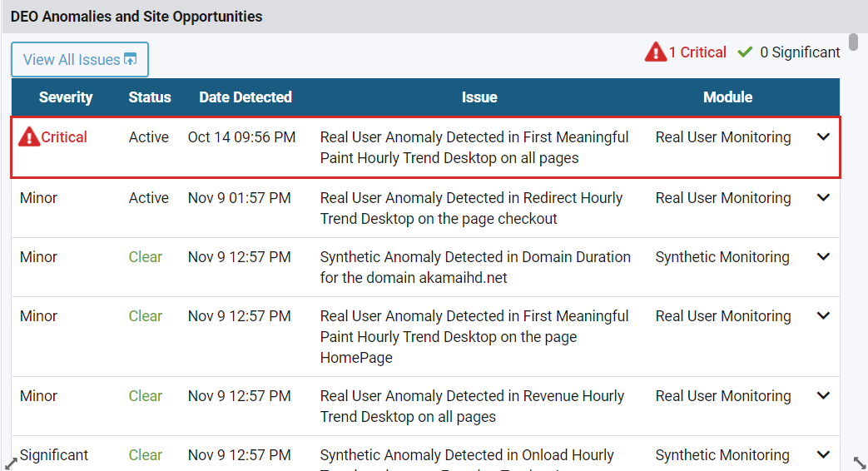Expand the Onload Hourly Synthetic row
Screen dimensions: 868x471
pos(823,455)
